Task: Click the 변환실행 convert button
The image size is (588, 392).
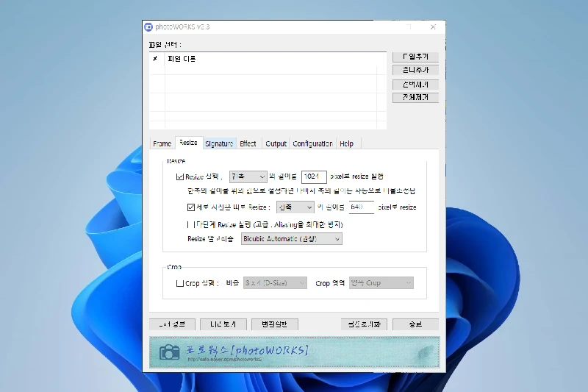Action: click(x=274, y=324)
